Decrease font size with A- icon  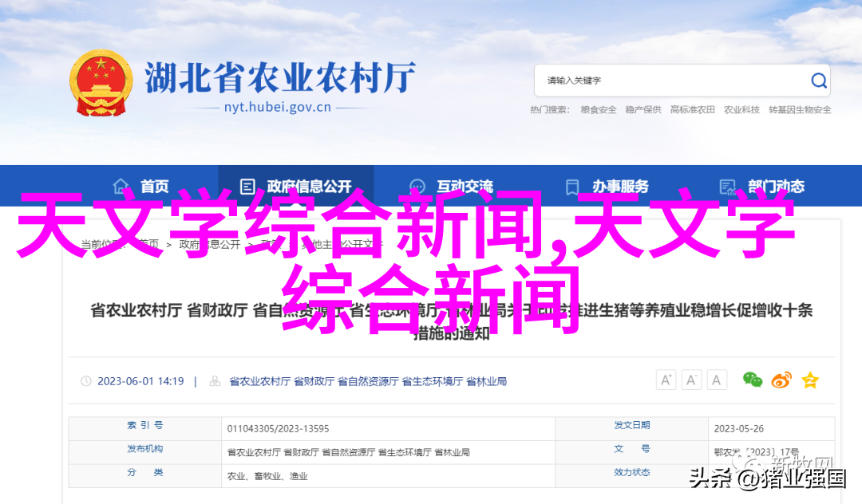tap(692, 380)
